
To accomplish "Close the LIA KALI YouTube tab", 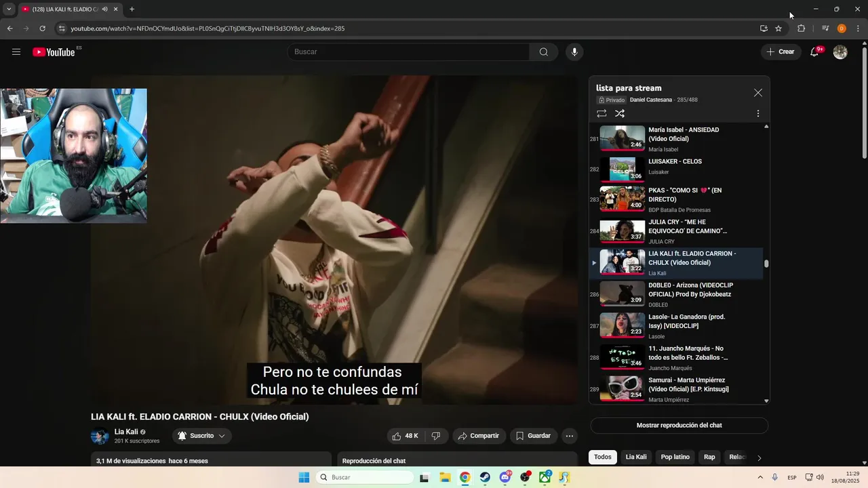I will (x=115, y=9).
